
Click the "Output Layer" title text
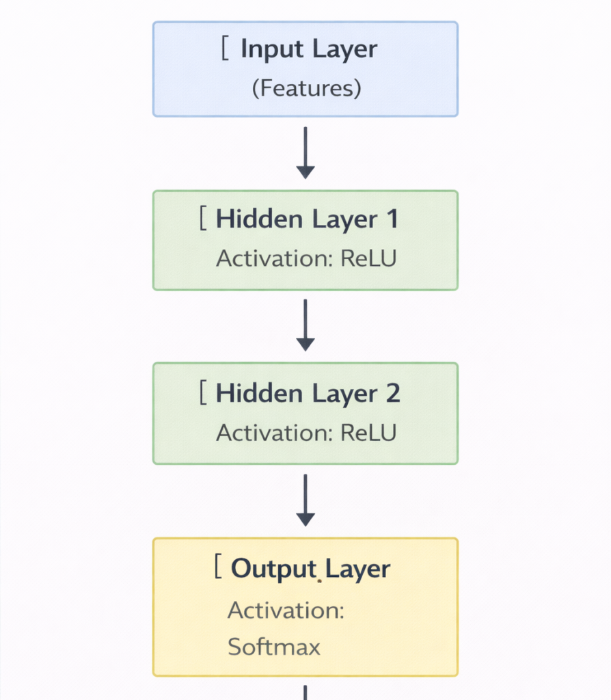click(310, 569)
